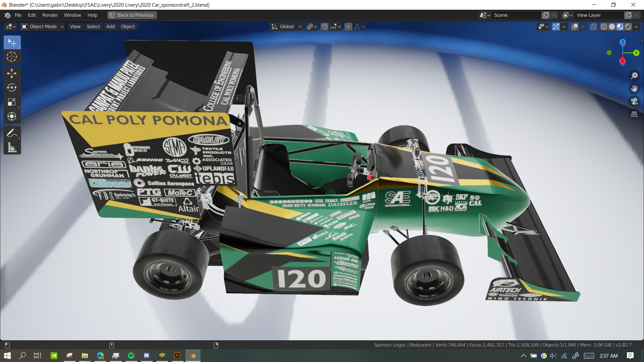Browse scenes with scene icon dropdown
Image resolution: width=644 pixels, height=362 pixels.
(x=485, y=15)
